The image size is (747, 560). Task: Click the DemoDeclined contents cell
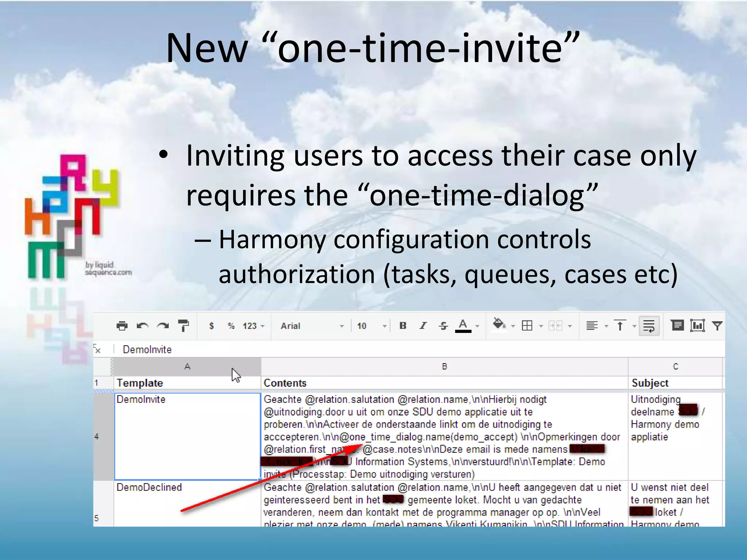[444, 504]
